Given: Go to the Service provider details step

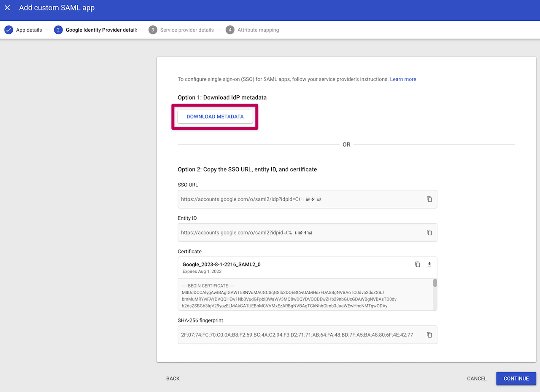Looking at the screenshot, I should (x=187, y=30).
